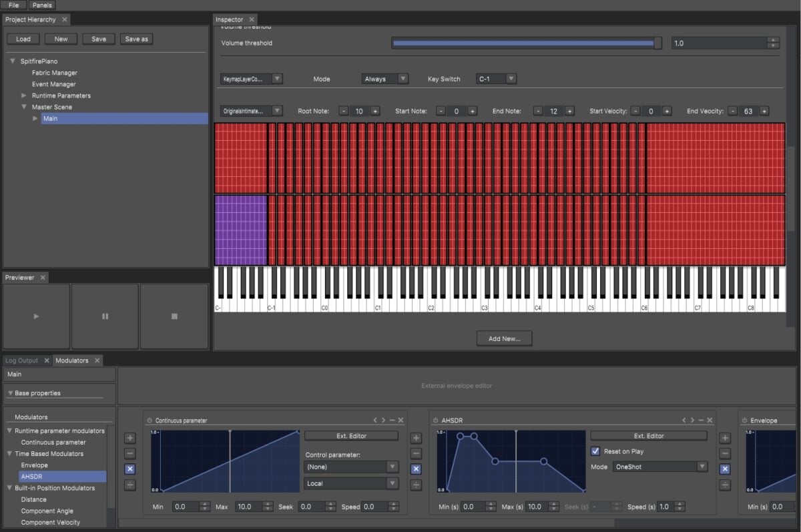This screenshot has width=801, height=532.
Task: Click the Stop icon in the Previewer panel
Action: coord(174,316)
